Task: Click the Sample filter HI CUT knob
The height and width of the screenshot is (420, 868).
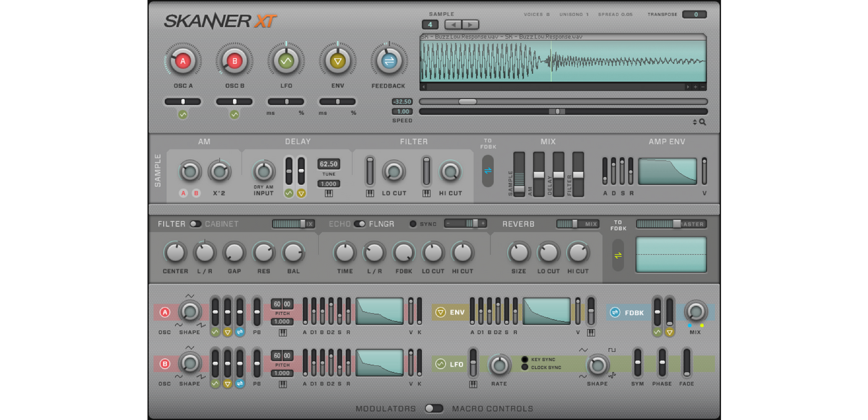Action: pos(451,171)
